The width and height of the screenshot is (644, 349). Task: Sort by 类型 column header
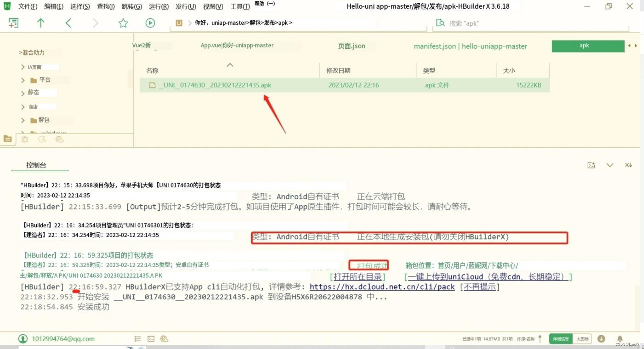point(429,70)
